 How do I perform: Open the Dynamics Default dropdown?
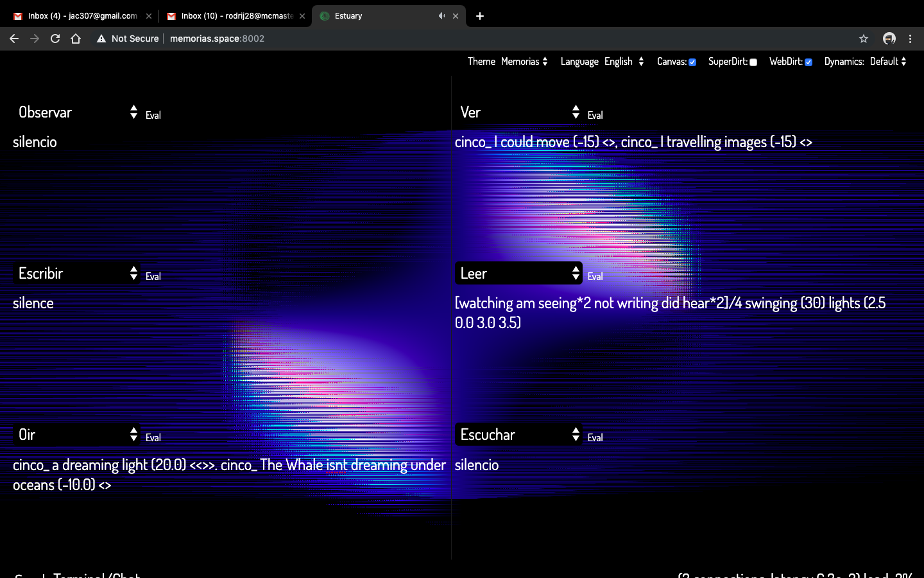point(888,62)
